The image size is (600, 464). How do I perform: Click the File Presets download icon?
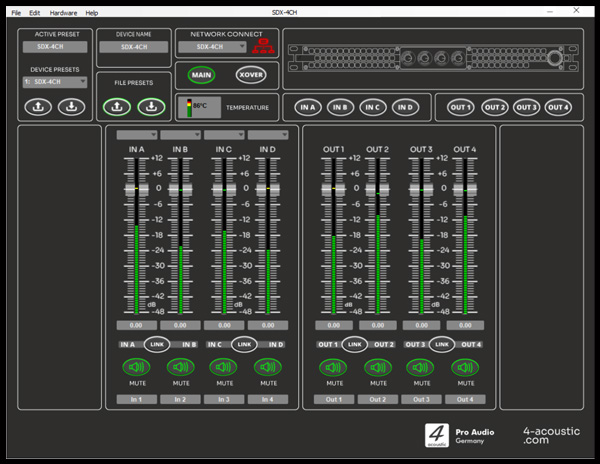click(x=151, y=106)
